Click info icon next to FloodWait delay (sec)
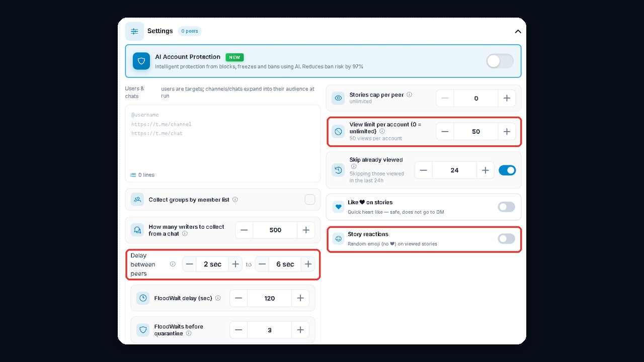The image size is (644, 362). pyautogui.click(x=218, y=298)
